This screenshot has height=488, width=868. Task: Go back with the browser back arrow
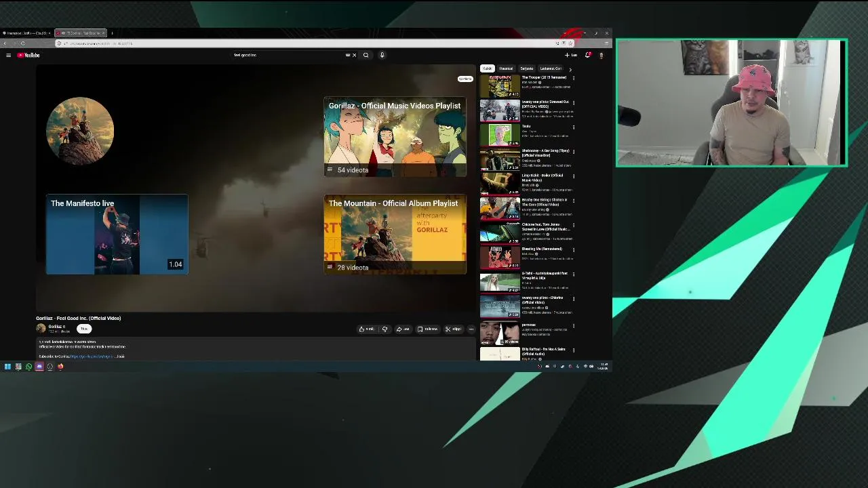coord(5,43)
